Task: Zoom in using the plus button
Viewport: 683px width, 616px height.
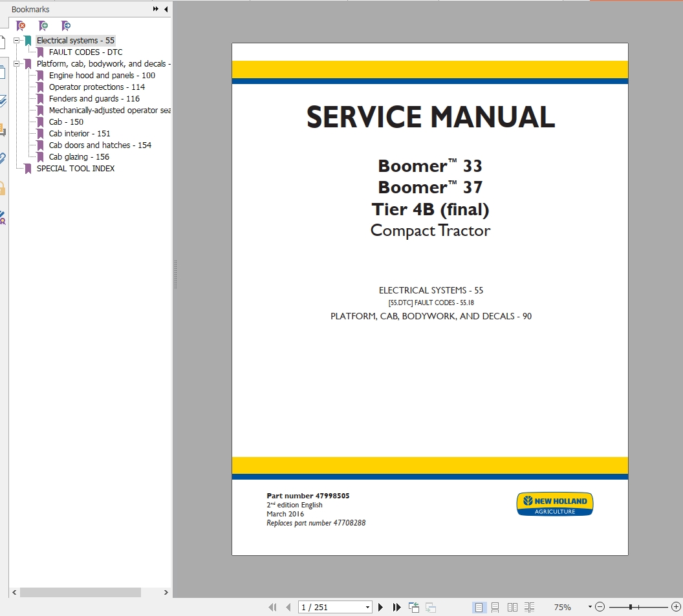Action: coord(676,607)
